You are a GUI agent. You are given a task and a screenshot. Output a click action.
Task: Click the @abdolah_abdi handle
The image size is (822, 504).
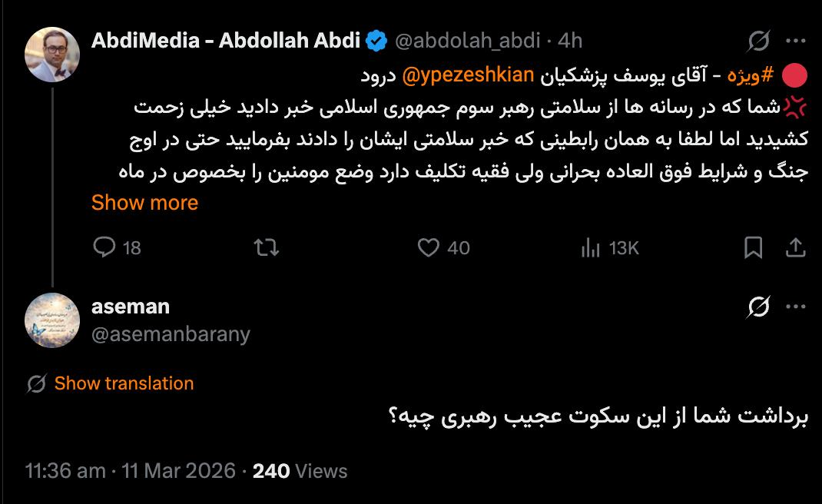467,41
